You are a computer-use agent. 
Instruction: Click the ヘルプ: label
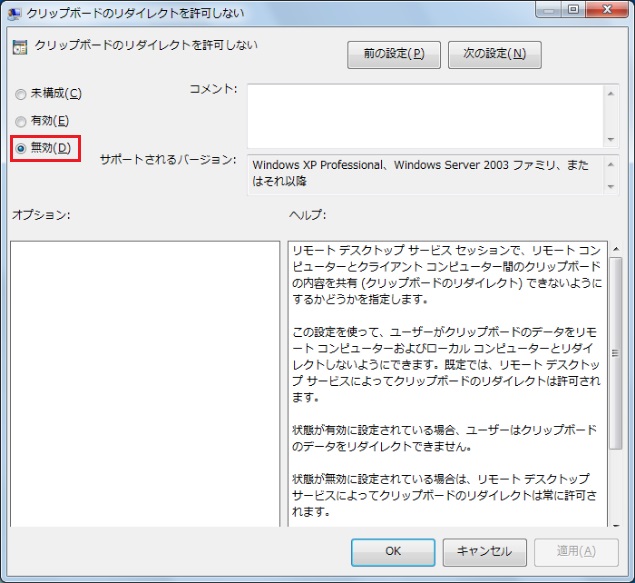tap(307, 215)
